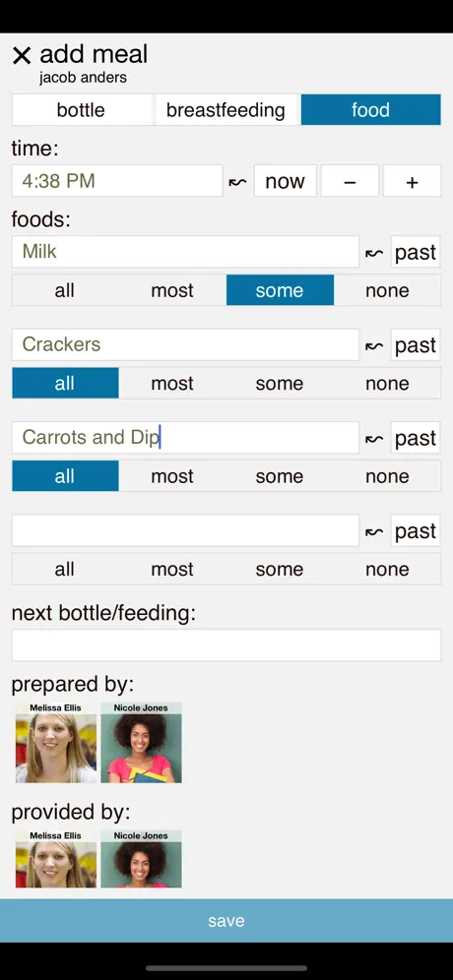
Task: Open past foods for Crackers
Action: coord(416,345)
